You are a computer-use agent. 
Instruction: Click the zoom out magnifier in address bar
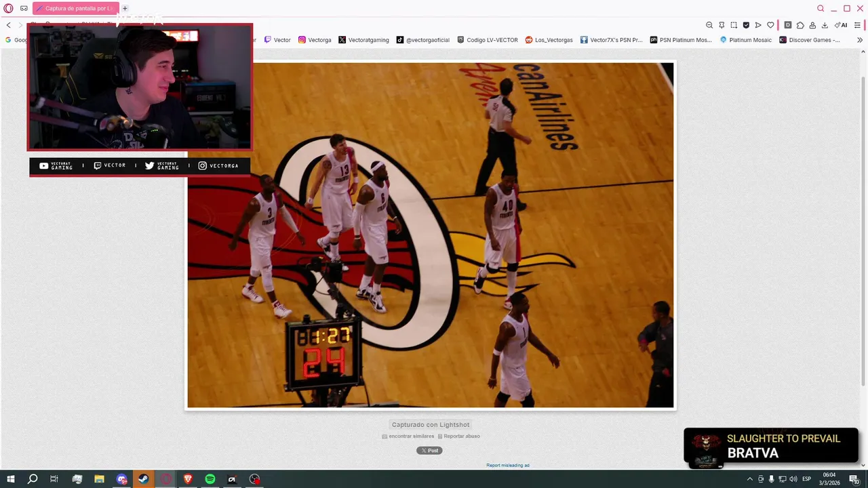coord(709,25)
